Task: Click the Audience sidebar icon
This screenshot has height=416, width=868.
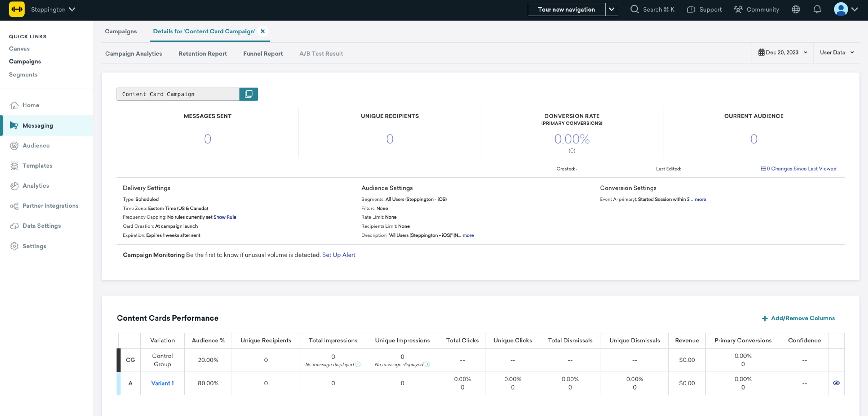Action: pyautogui.click(x=14, y=146)
